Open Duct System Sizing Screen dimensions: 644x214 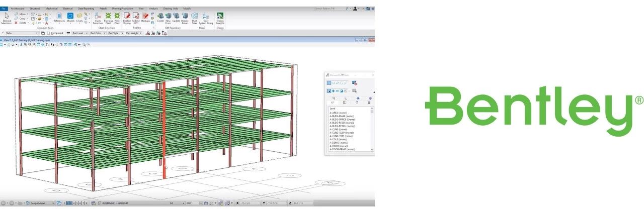tap(206, 19)
